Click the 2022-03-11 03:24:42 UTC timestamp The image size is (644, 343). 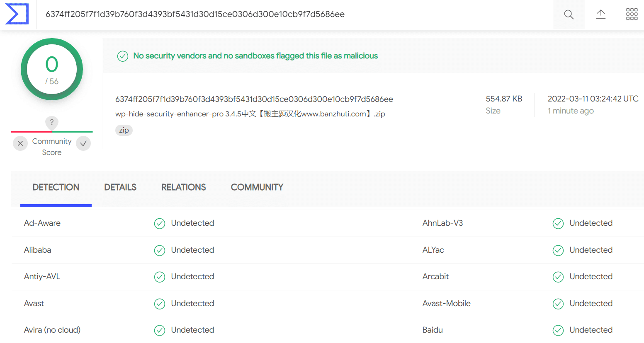tap(593, 99)
